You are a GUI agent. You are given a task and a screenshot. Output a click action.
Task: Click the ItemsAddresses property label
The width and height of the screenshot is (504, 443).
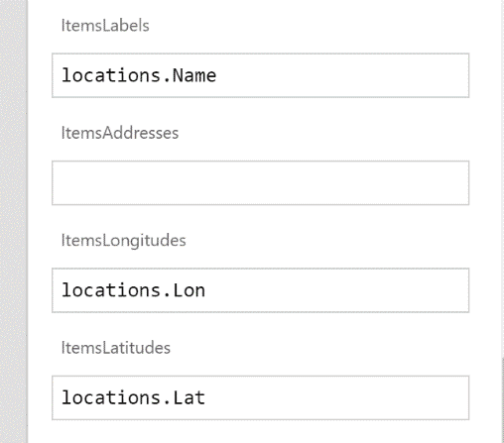pos(120,133)
